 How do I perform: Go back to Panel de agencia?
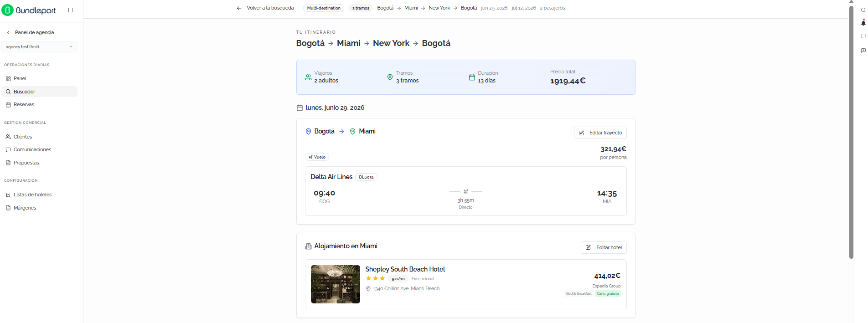(31, 32)
